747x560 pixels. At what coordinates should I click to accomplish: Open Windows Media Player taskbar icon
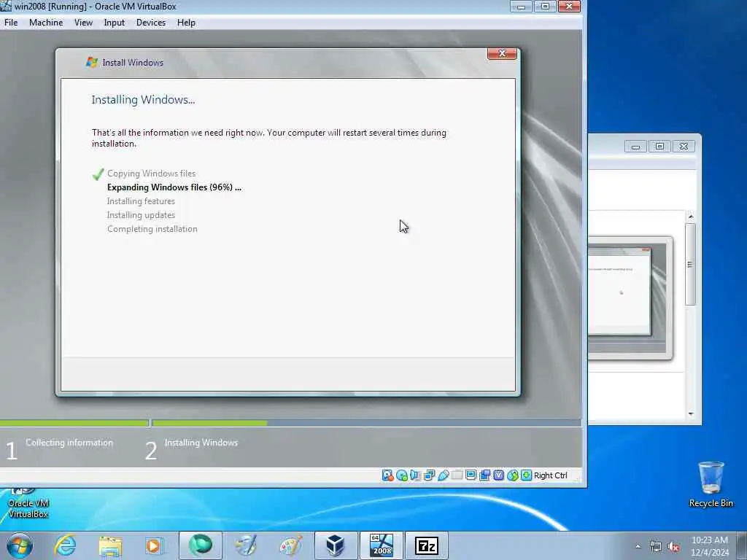point(155,545)
